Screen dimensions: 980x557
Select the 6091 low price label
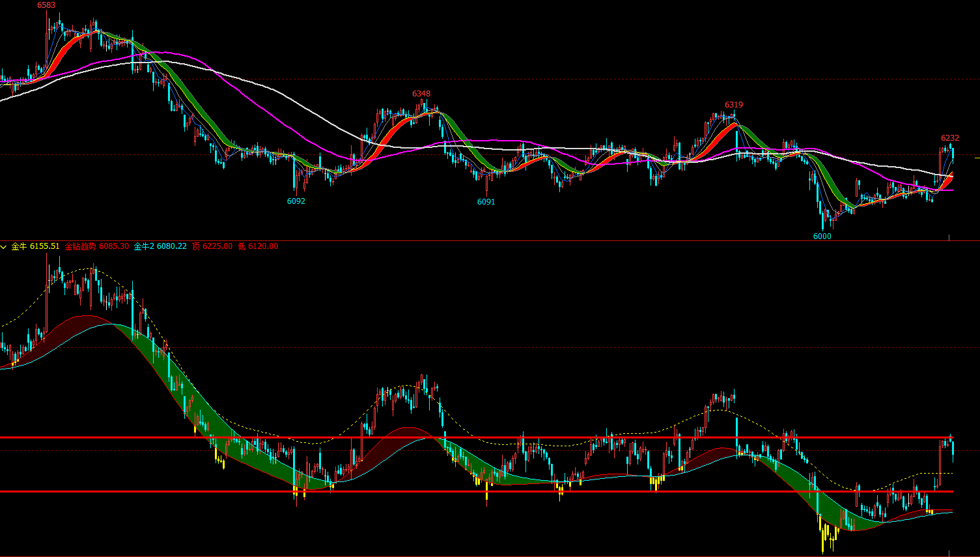coord(486,202)
